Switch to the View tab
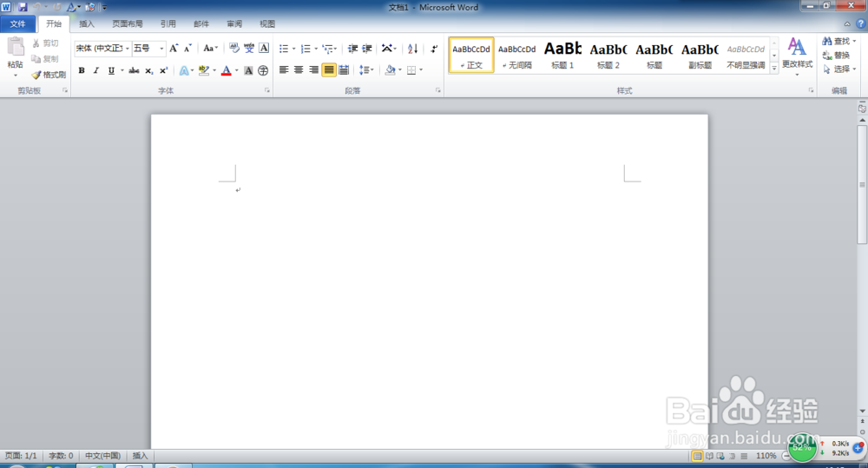This screenshot has height=468, width=868. tap(267, 23)
